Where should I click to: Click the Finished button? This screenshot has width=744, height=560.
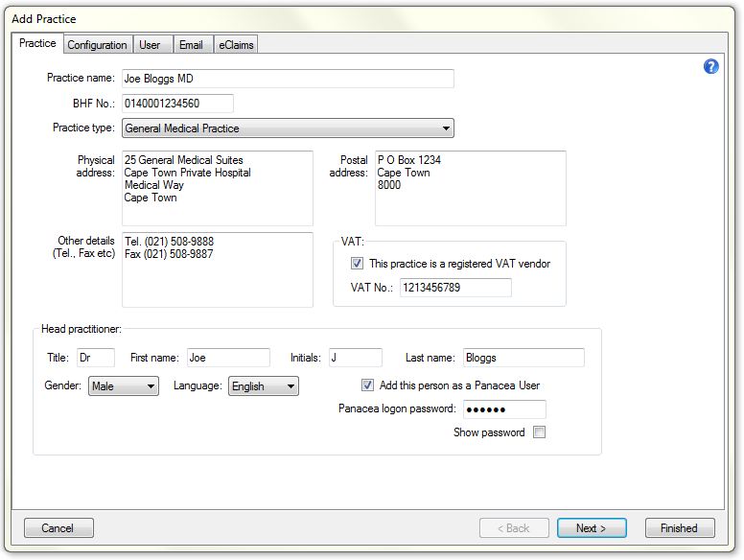tap(679, 528)
